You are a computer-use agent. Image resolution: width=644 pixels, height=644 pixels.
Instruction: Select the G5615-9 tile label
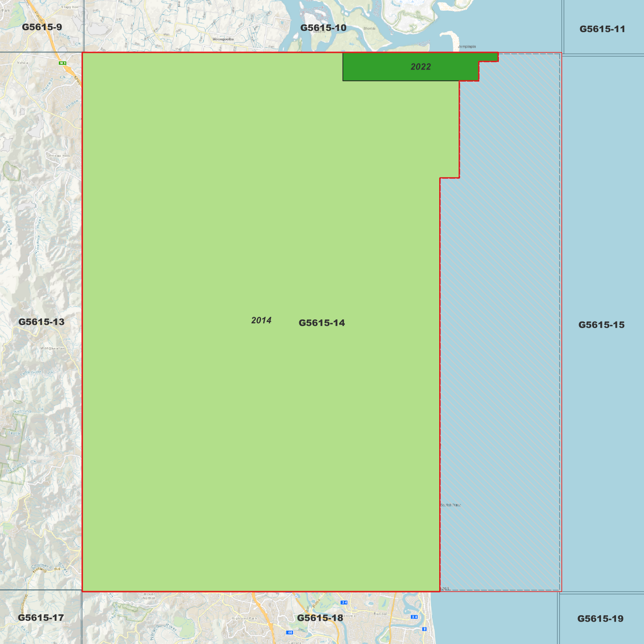click(42, 26)
